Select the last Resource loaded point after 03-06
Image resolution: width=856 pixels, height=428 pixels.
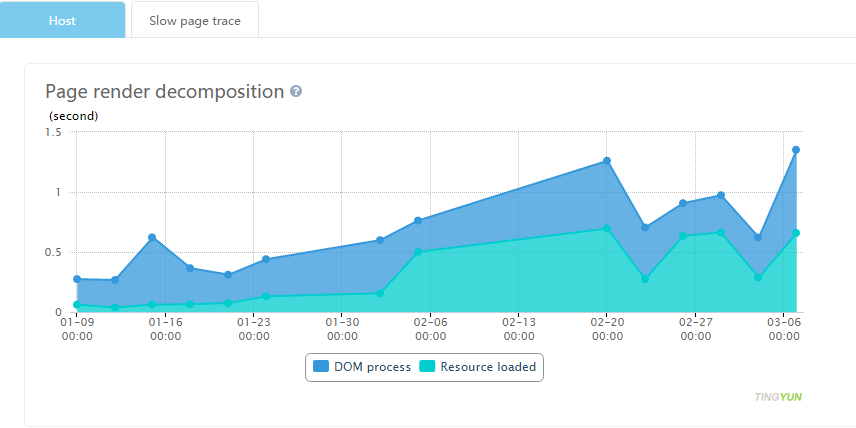(x=796, y=233)
